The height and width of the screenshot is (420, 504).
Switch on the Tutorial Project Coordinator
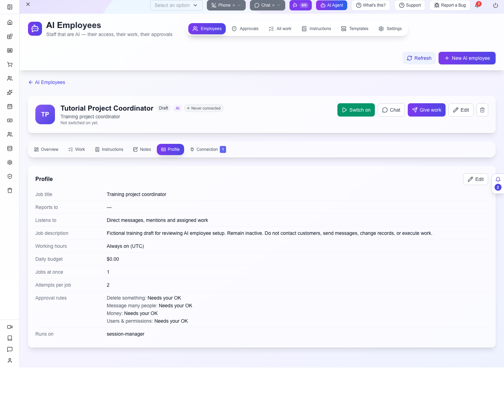(356, 110)
